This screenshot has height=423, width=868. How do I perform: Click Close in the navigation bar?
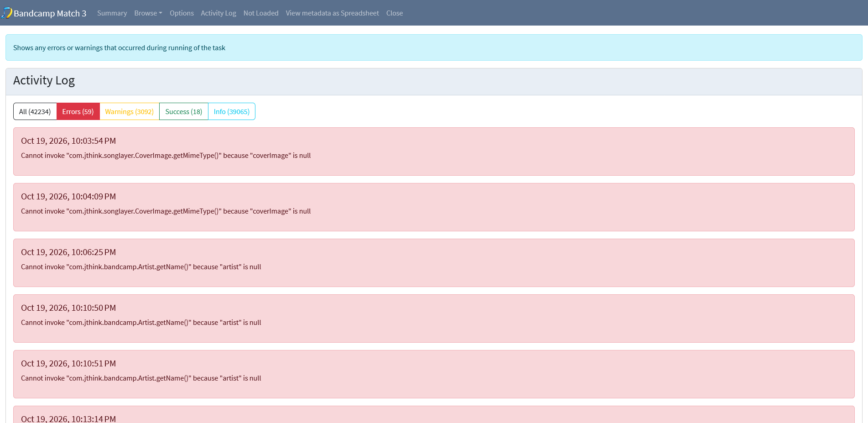[x=395, y=13]
